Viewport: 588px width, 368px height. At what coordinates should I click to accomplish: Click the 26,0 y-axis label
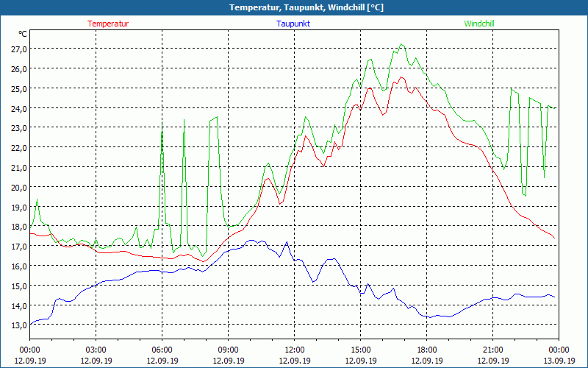click(x=19, y=69)
